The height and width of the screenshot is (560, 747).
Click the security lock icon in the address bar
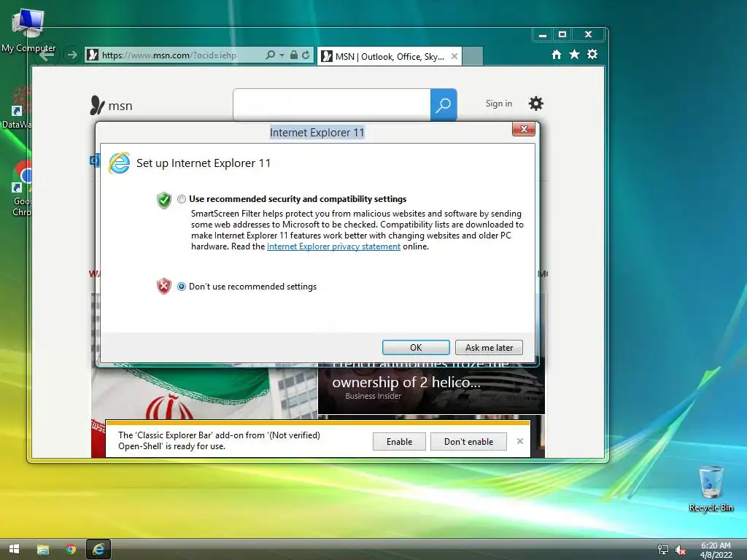coord(294,55)
